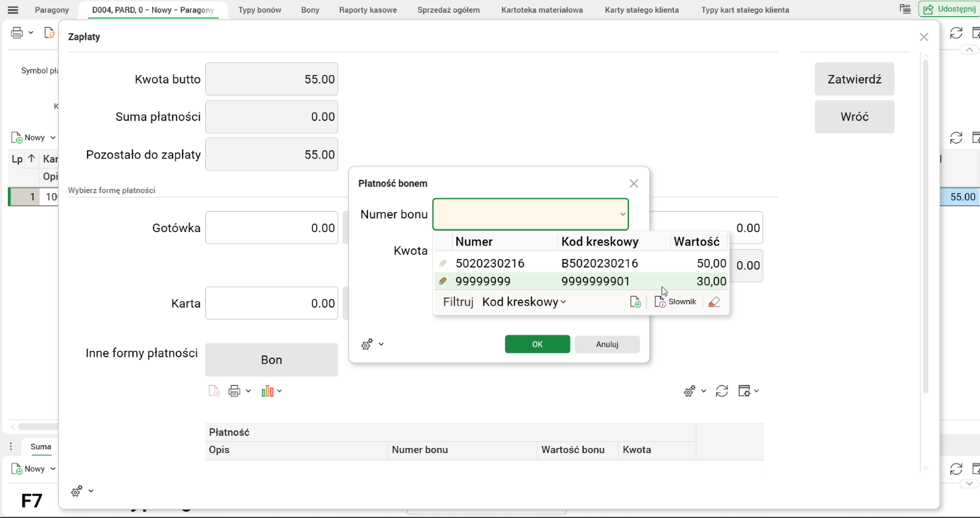Open the gear settings above the Płatność table
This screenshot has width=980, height=518.
click(689, 391)
